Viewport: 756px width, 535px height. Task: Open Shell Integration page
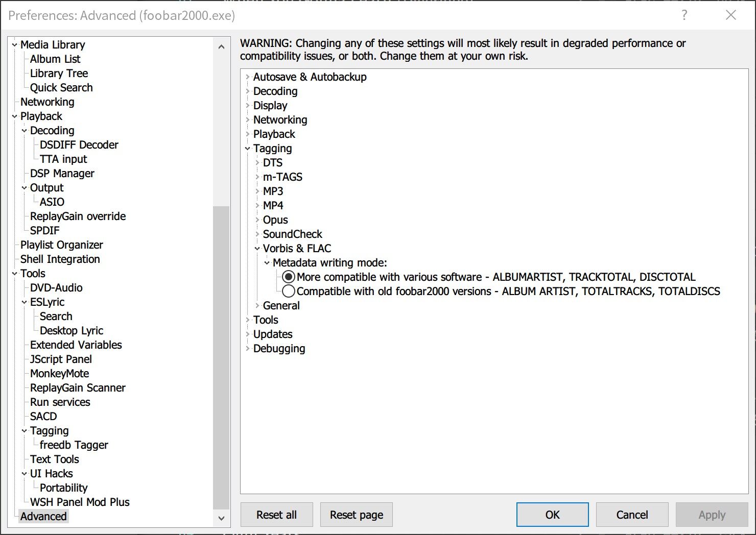click(60, 259)
